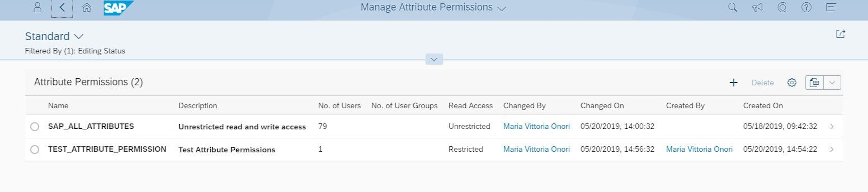Open SAP_ALL_ATTRIBUTES row details arrow

pyautogui.click(x=832, y=126)
